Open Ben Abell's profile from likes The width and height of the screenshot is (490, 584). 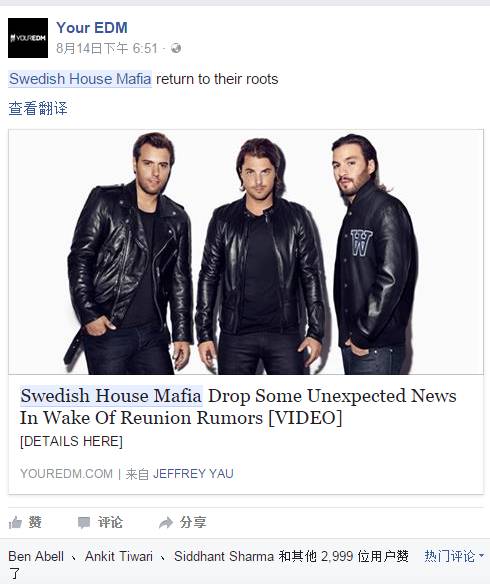click(36, 556)
